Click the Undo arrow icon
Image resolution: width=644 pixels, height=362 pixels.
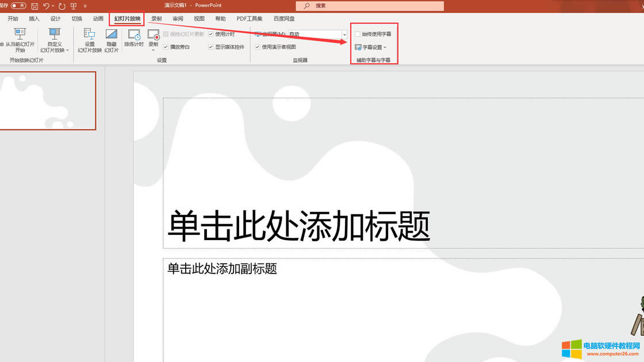[46, 6]
